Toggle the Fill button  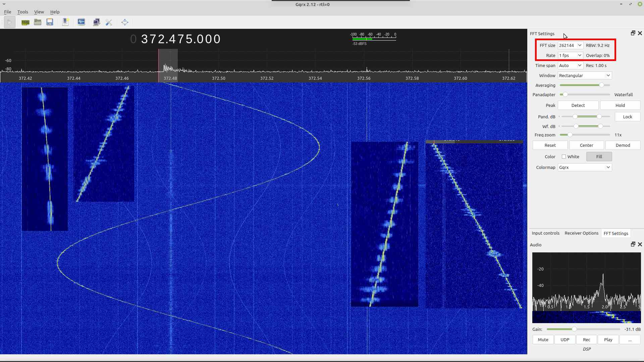point(599,157)
